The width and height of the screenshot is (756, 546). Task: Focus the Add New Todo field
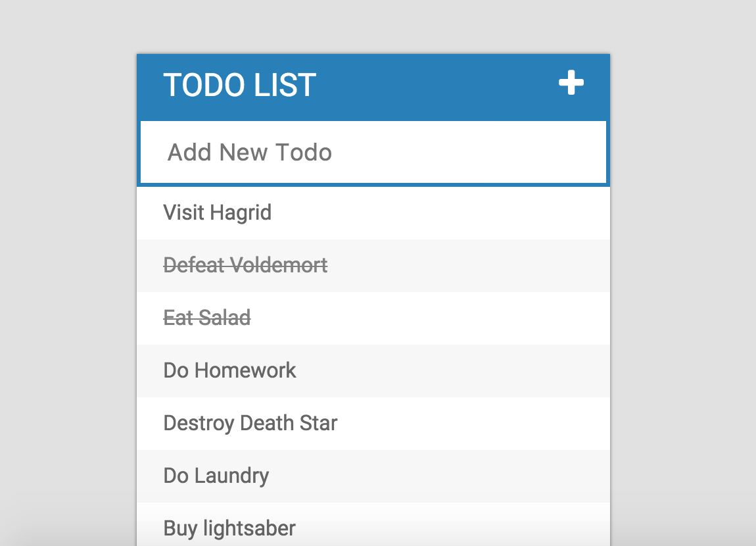coord(373,153)
